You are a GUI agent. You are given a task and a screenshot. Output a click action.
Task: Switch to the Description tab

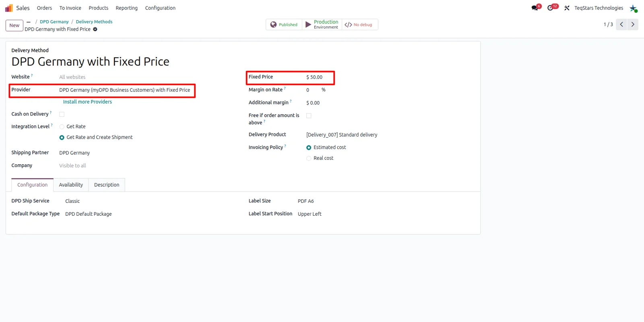click(107, 185)
